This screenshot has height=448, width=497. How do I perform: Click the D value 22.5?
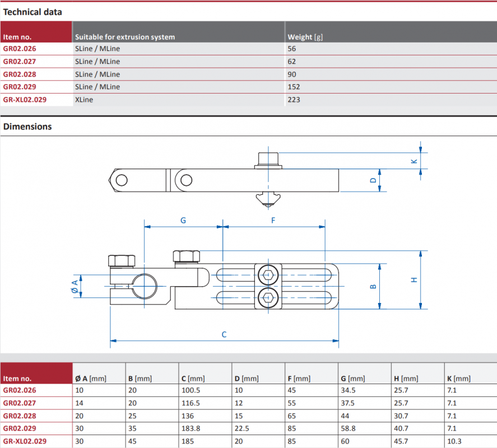[x=242, y=428]
